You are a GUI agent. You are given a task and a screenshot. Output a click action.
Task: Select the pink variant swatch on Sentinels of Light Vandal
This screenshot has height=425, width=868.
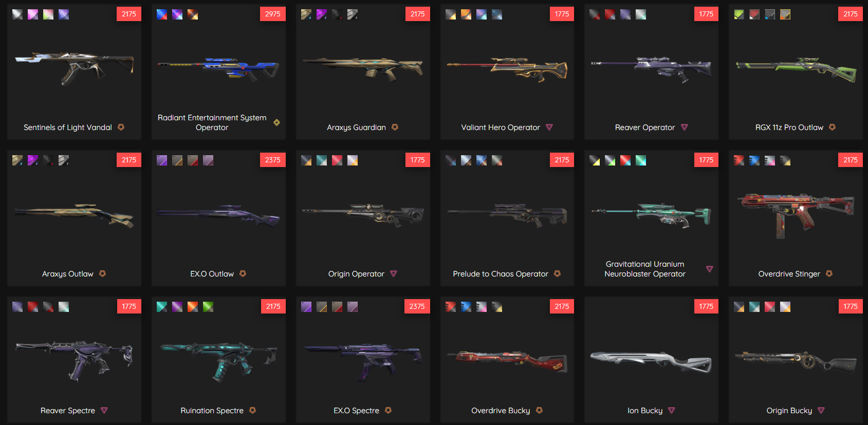tap(33, 14)
